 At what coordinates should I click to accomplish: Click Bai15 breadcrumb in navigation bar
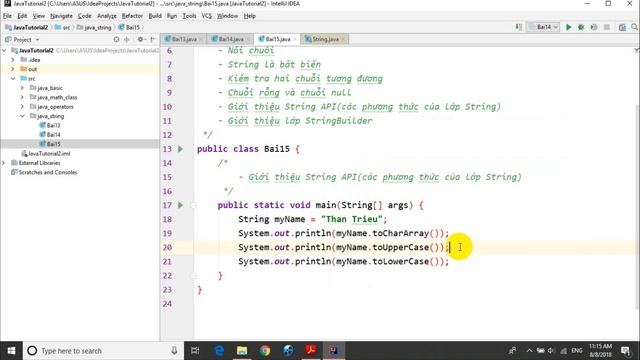click(129, 27)
